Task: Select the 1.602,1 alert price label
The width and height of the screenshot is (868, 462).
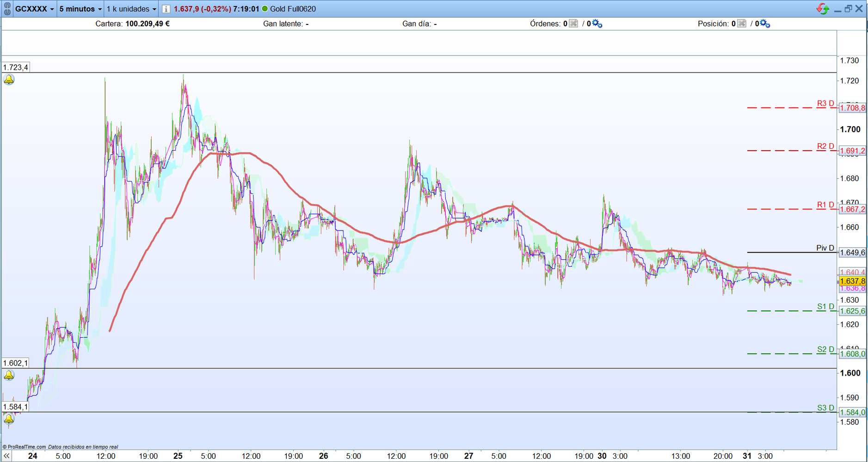Action: [x=16, y=363]
